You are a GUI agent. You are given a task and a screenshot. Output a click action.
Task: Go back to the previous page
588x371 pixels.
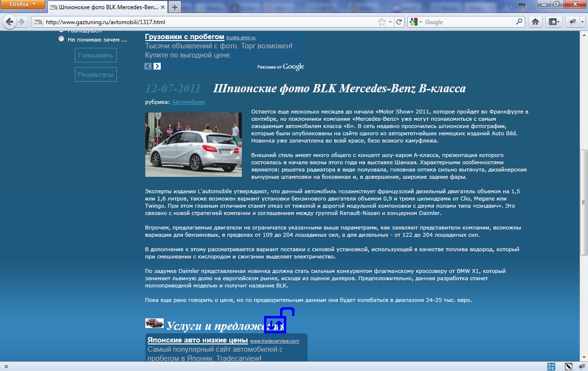(9, 22)
